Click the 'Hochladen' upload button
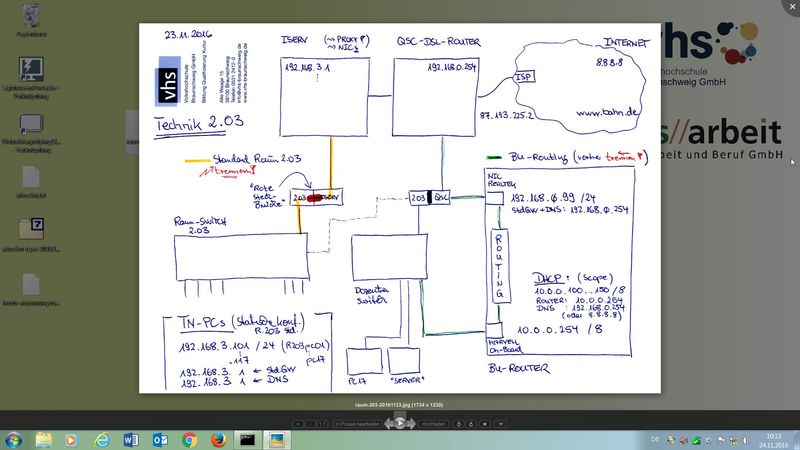Screen dimensions: 800x450 coord(434,424)
